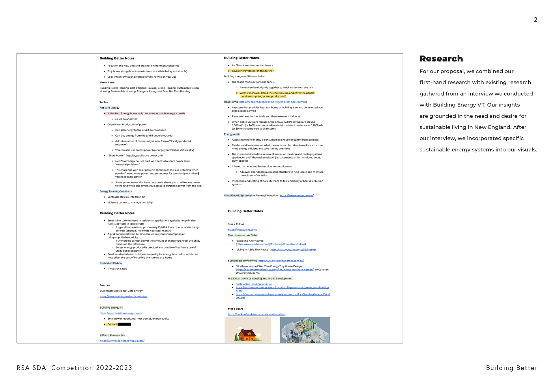The height and width of the screenshot is (392, 554).
Task: Open the buck.co transportation-alternatives link
Action: pyautogui.click(x=257, y=314)
